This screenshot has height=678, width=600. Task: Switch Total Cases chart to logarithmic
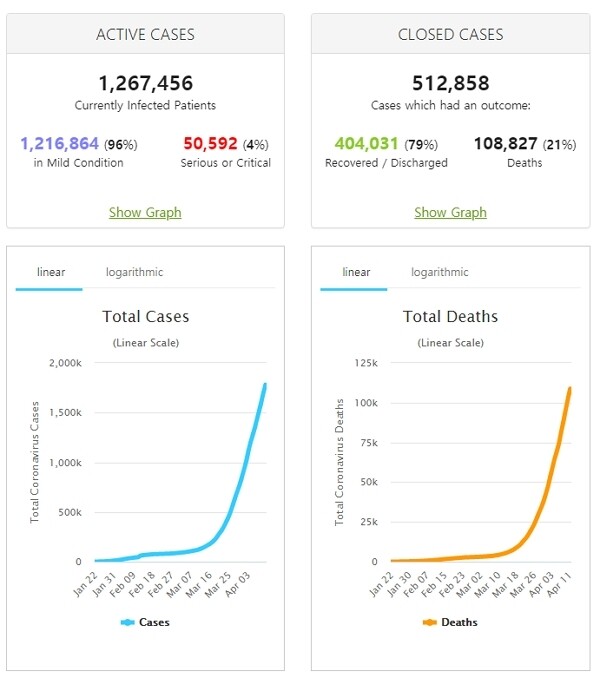tap(134, 272)
